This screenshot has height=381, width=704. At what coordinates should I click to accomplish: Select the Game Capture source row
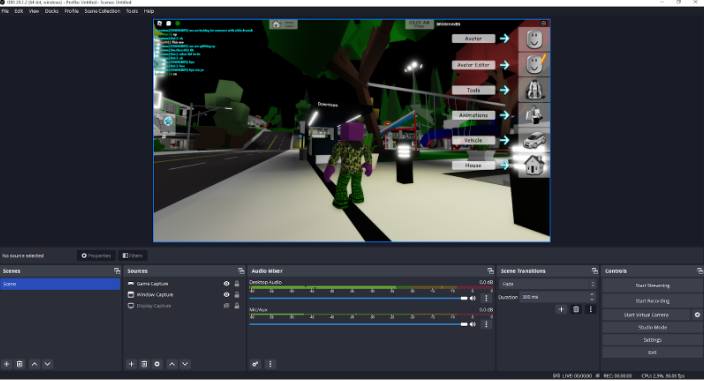coord(184,284)
